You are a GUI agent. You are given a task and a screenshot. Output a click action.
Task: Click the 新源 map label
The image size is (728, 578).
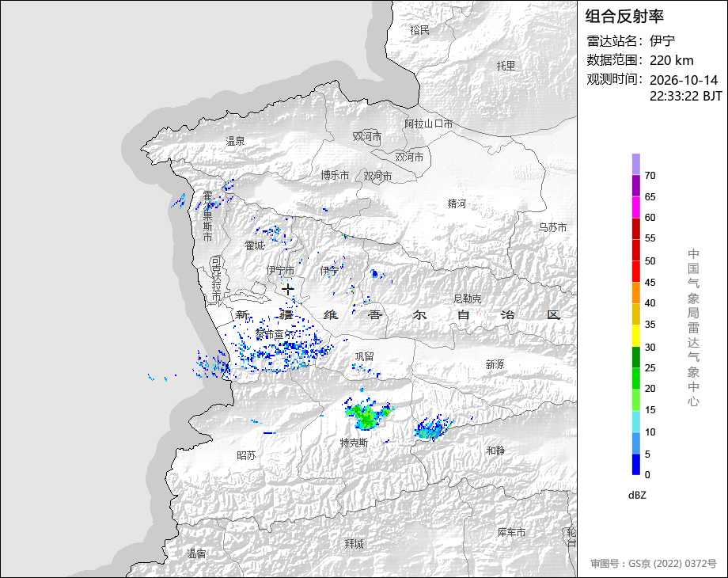click(x=495, y=364)
